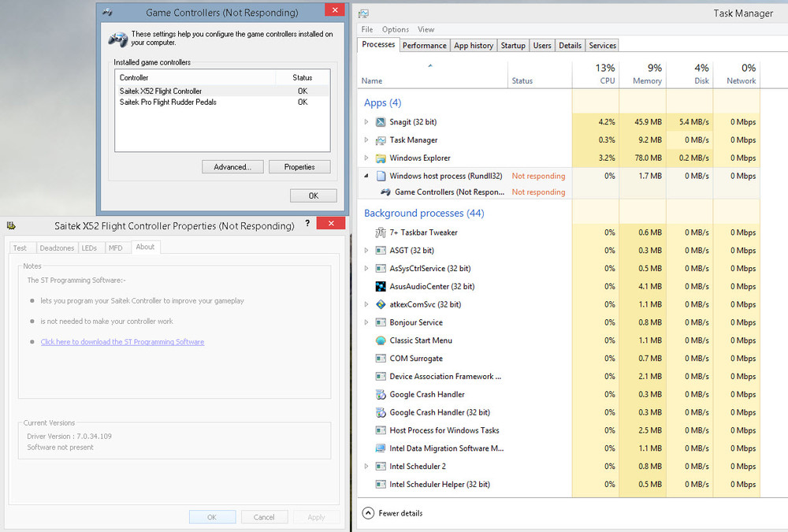Collapse the Windows host process group

click(366, 177)
